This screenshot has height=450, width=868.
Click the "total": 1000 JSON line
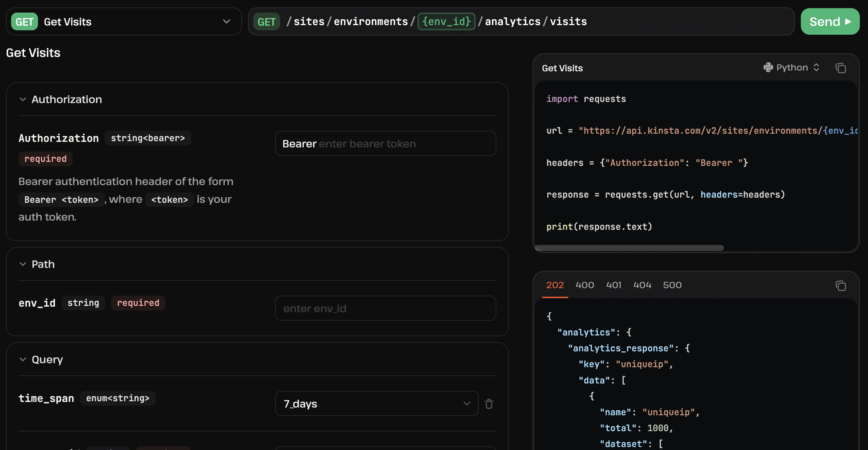[637, 428]
